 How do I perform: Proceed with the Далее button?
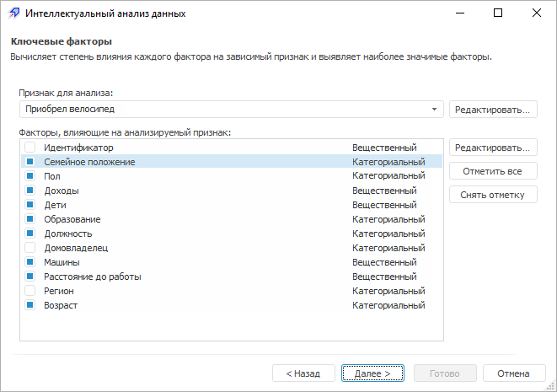[373, 373]
